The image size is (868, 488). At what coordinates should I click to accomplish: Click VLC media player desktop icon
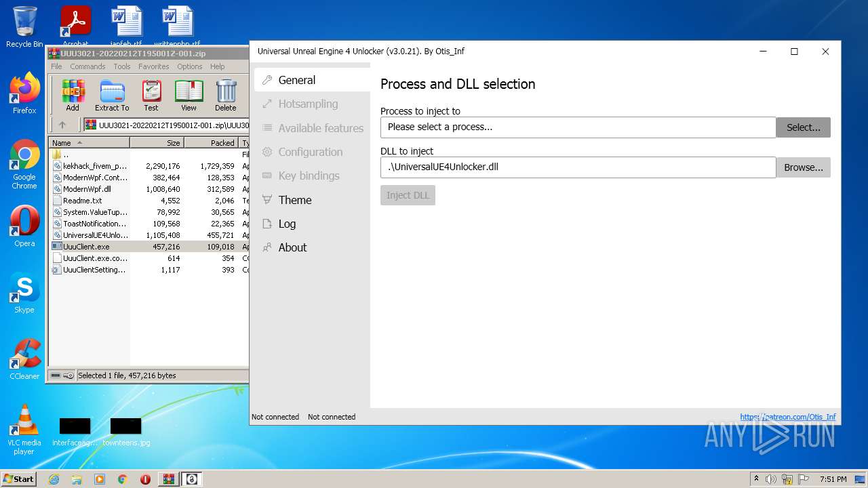coord(24,430)
